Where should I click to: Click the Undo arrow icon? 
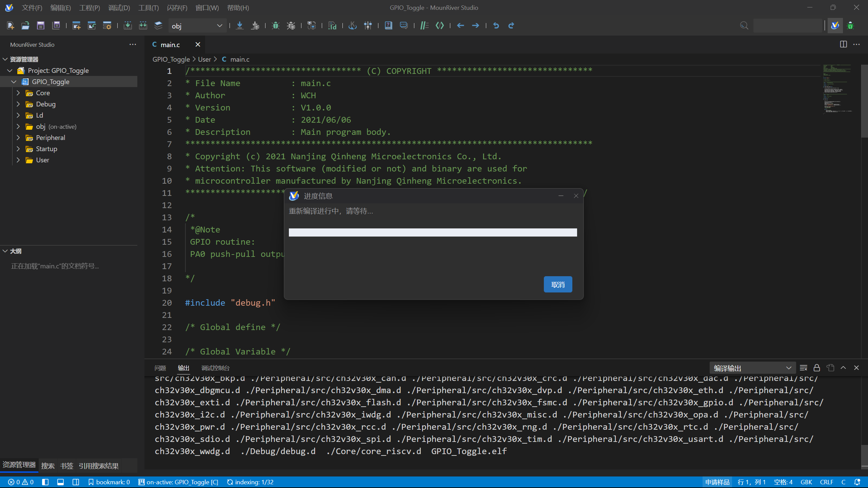tap(496, 25)
